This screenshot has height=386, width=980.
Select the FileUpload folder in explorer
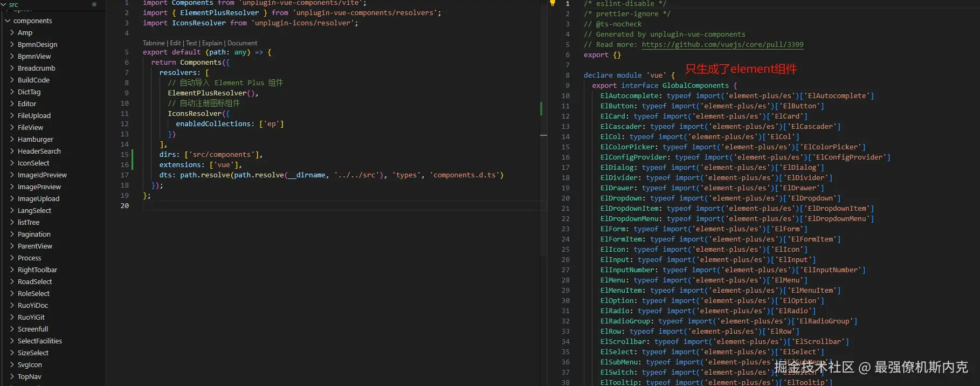click(x=34, y=116)
